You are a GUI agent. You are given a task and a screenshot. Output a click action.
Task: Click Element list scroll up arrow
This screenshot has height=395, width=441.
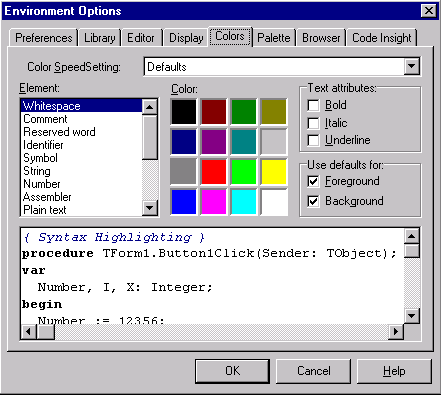[149, 107]
